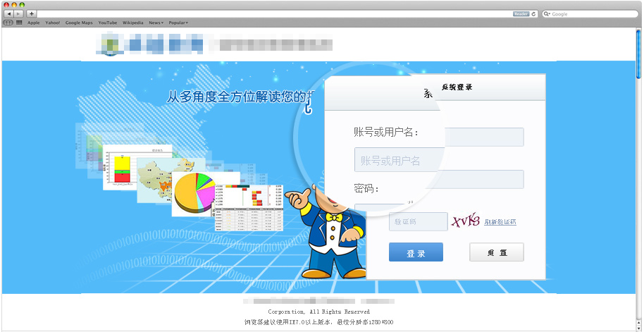The width and height of the screenshot is (644, 332).
Task: Click the blue 登录 login button
Action: point(416,252)
